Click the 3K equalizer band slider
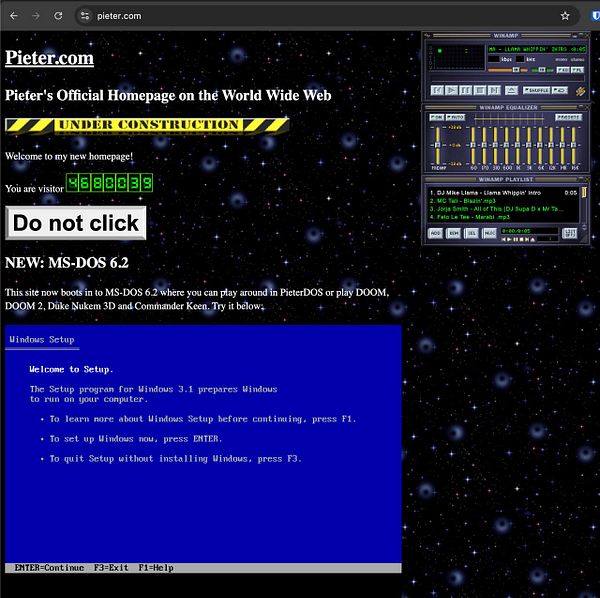This screenshot has height=598, width=600. tap(529, 145)
